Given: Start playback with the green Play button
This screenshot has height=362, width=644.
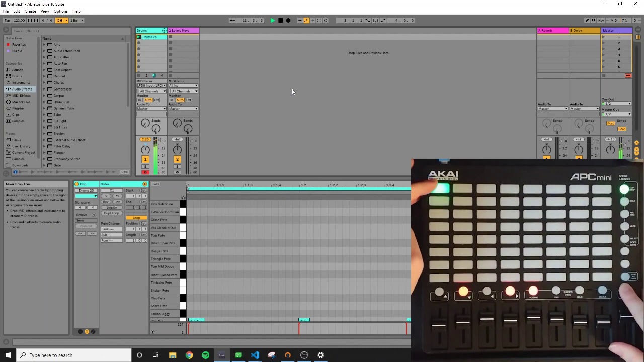Looking at the screenshot, I should pos(272,20).
